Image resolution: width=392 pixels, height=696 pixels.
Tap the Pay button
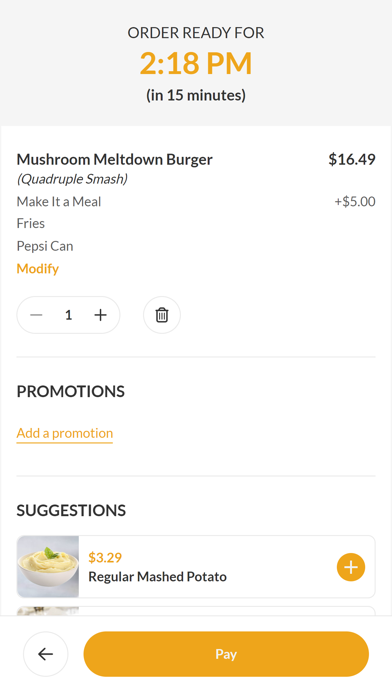click(x=226, y=654)
